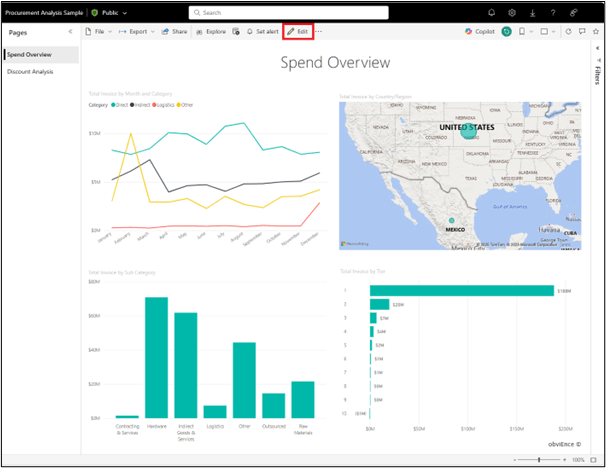
Task: Click the Edit button
Action: pos(298,32)
